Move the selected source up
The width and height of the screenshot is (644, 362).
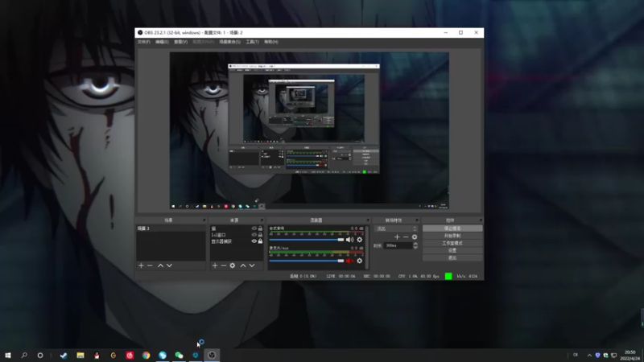(x=243, y=265)
